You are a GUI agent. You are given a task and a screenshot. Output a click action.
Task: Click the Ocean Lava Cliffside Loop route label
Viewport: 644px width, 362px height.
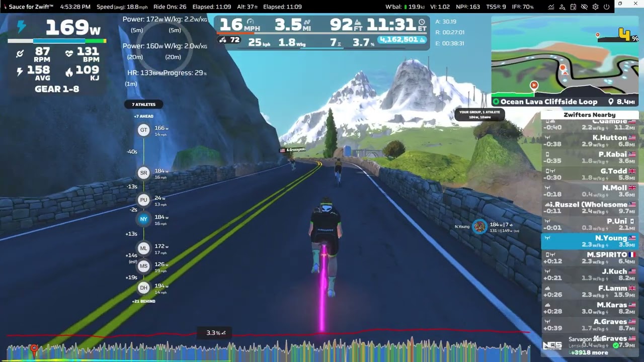tap(548, 102)
